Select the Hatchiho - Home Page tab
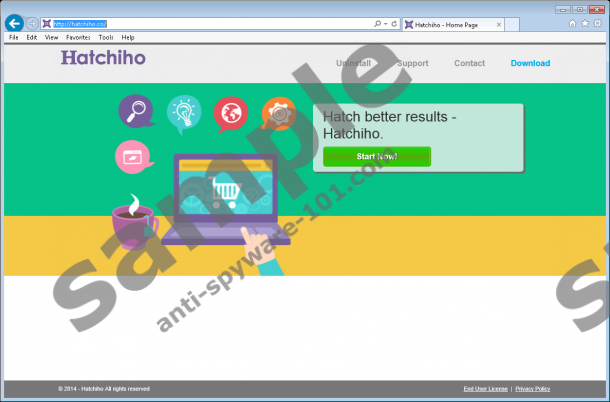610x402 pixels. [x=450, y=23]
